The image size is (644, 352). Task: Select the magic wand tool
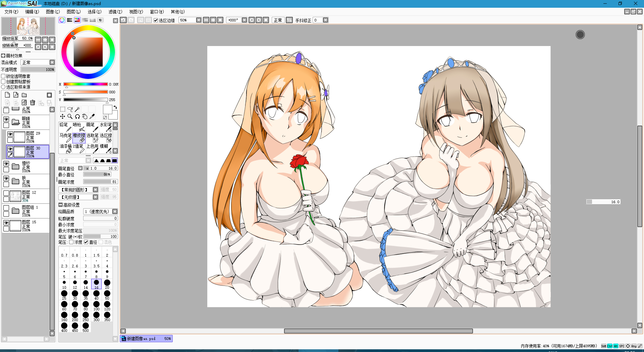[77, 109]
